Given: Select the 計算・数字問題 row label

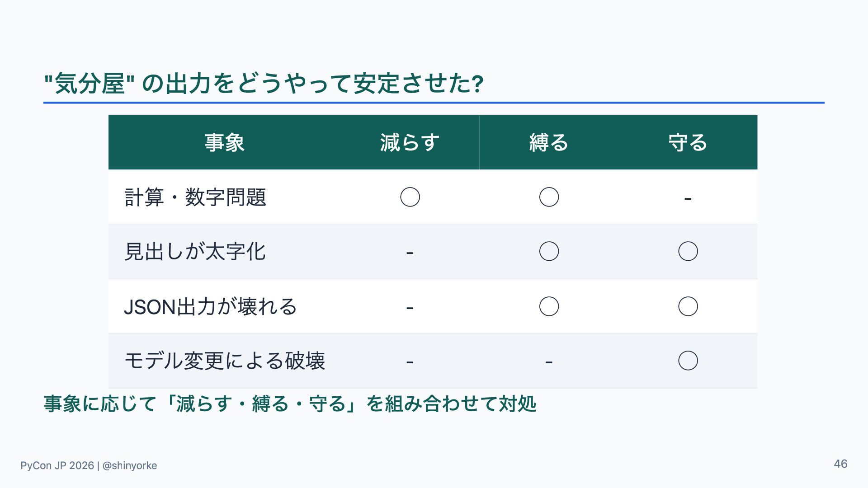Looking at the screenshot, I should point(195,197).
